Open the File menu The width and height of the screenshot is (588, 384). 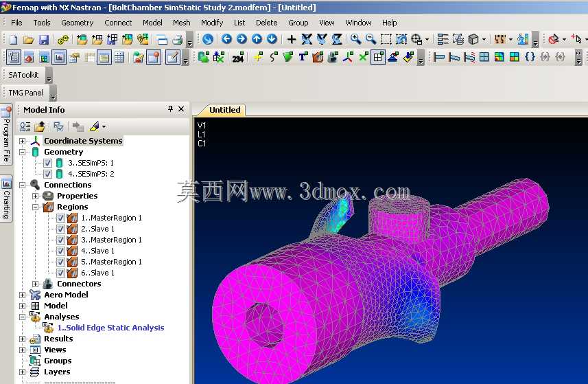[x=16, y=23]
